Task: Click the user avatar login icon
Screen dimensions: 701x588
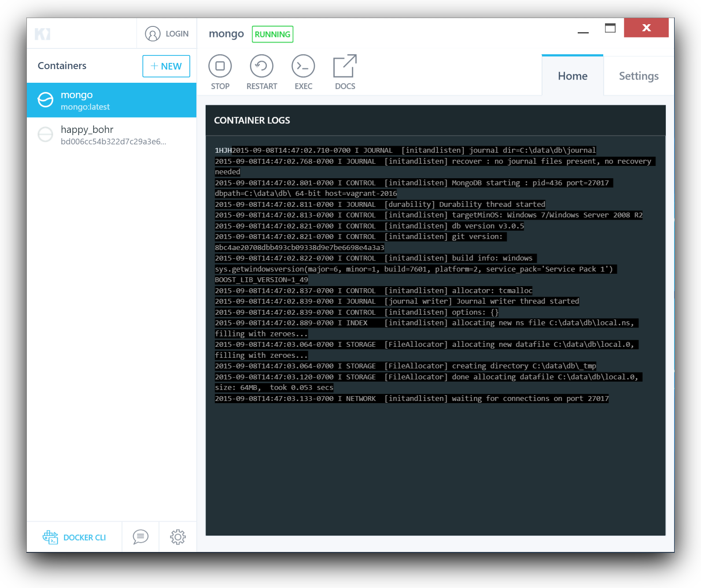Action: point(153,34)
